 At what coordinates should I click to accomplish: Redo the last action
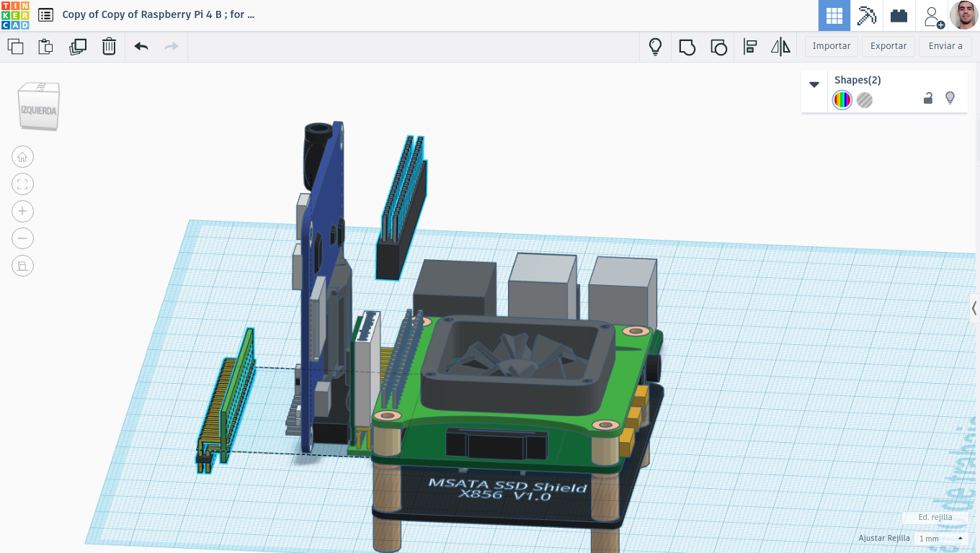click(x=171, y=47)
